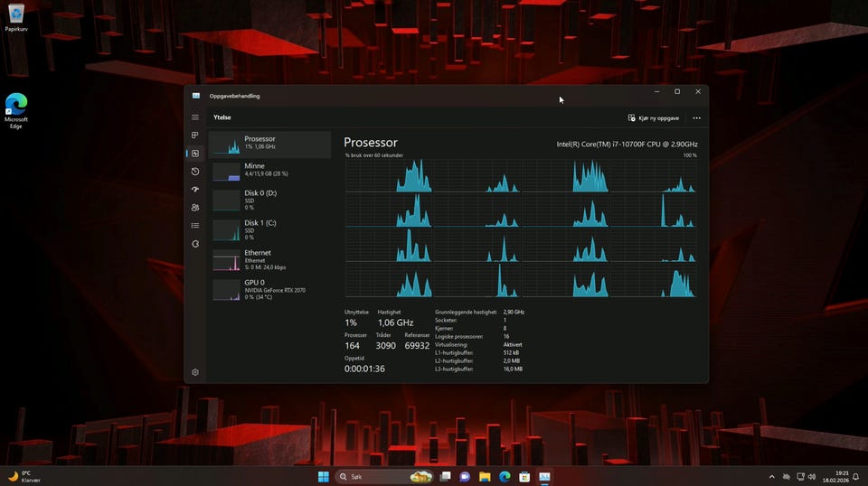Open the Processes page icon in sidebar
Screen dimensions: 868x486
(x=195, y=136)
